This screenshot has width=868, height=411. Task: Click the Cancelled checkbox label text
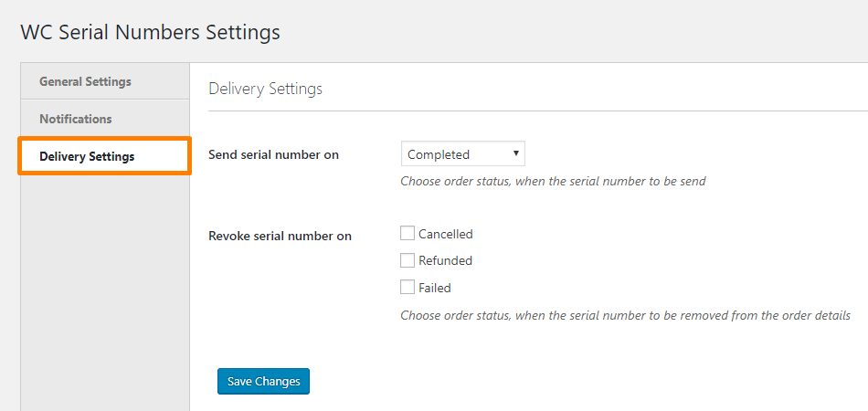coord(446,234)
